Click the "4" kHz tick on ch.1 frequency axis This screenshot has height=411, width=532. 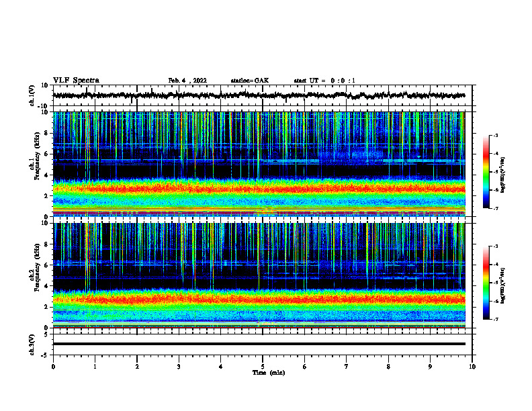click(47, 175)
